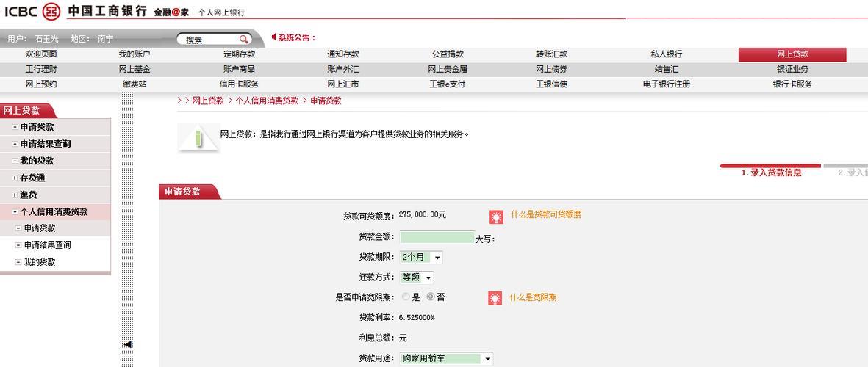Viewport: 868px width, 367px height.
Task: Collapse 个人信用消费贷款 in the sidebar tree
Action: (15, 212)
